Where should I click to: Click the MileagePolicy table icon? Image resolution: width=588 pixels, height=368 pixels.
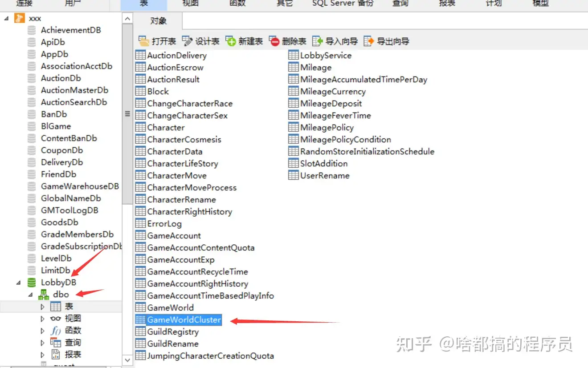tap(294, 128)
